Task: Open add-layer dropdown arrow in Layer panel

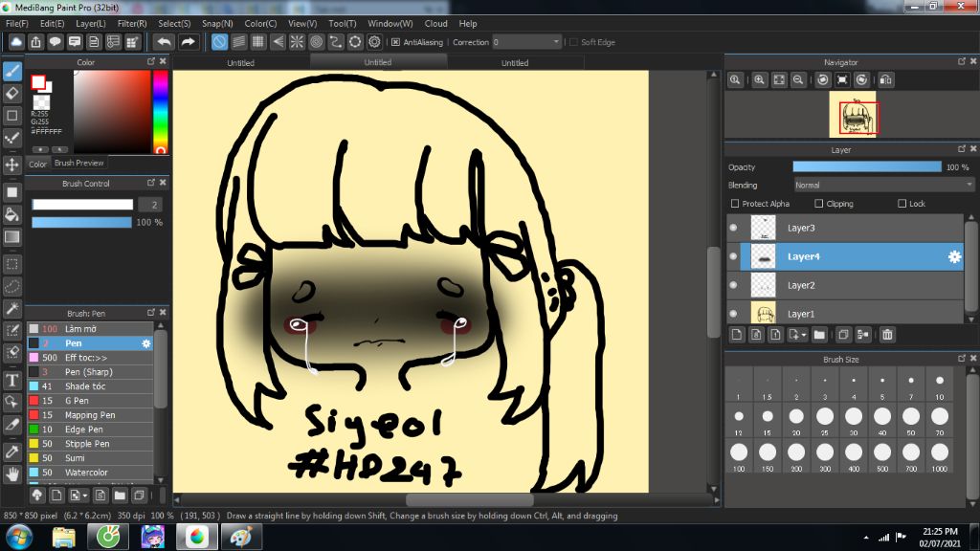Action: pyautogui.click(x=804, y=335)
